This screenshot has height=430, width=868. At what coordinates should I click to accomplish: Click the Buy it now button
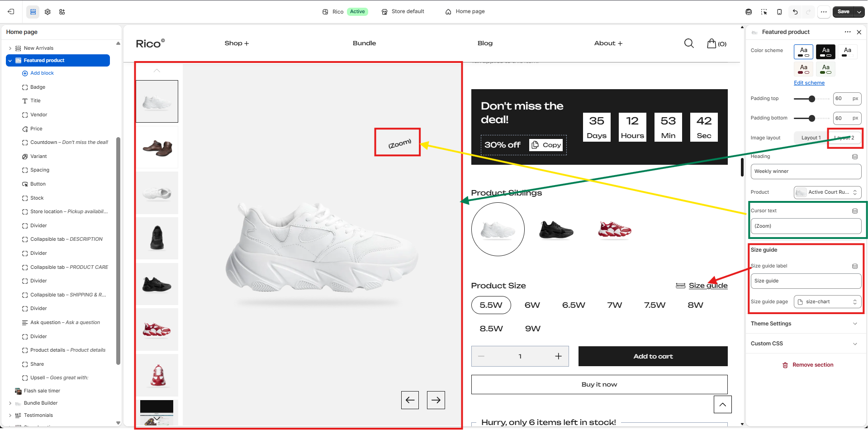point(599,384)
